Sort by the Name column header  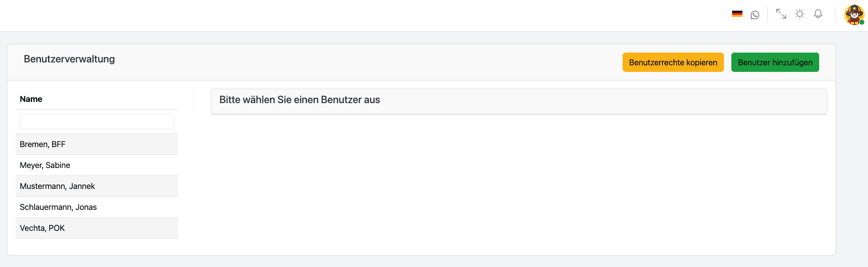pos(31,99)
